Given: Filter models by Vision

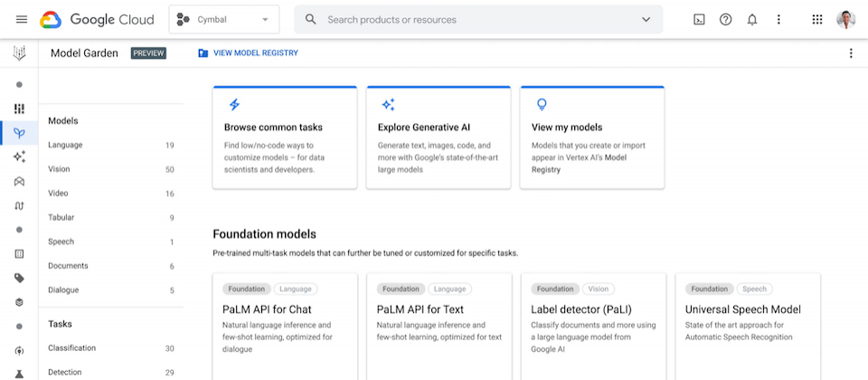Looking at the screenshot, I should (110, 169).
